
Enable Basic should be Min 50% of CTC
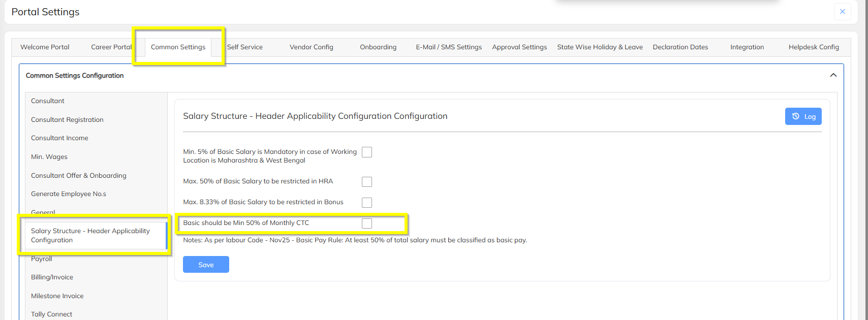point(367,223)
